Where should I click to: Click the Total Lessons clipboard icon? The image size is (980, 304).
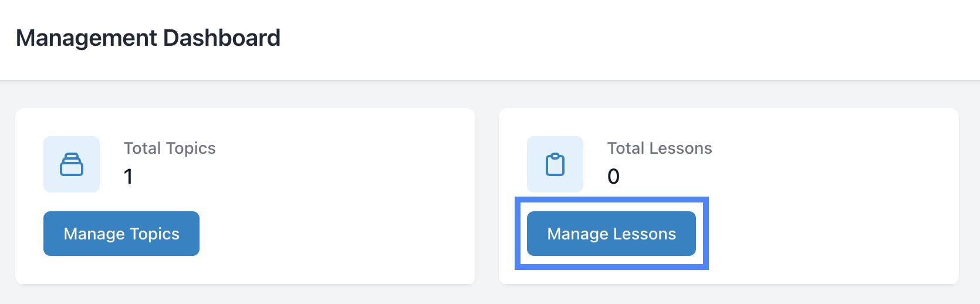[x=555, y=164]
